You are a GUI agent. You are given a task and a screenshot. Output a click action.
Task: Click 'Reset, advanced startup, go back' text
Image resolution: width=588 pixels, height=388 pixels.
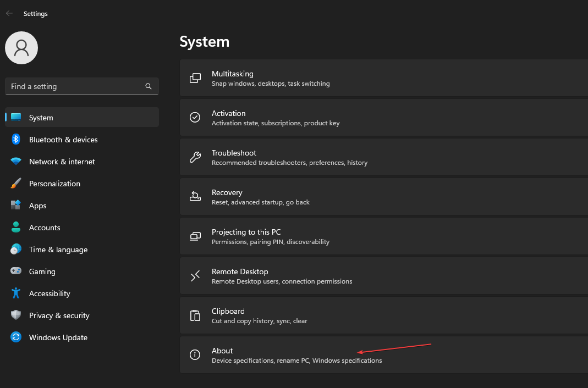click(261, 202)
